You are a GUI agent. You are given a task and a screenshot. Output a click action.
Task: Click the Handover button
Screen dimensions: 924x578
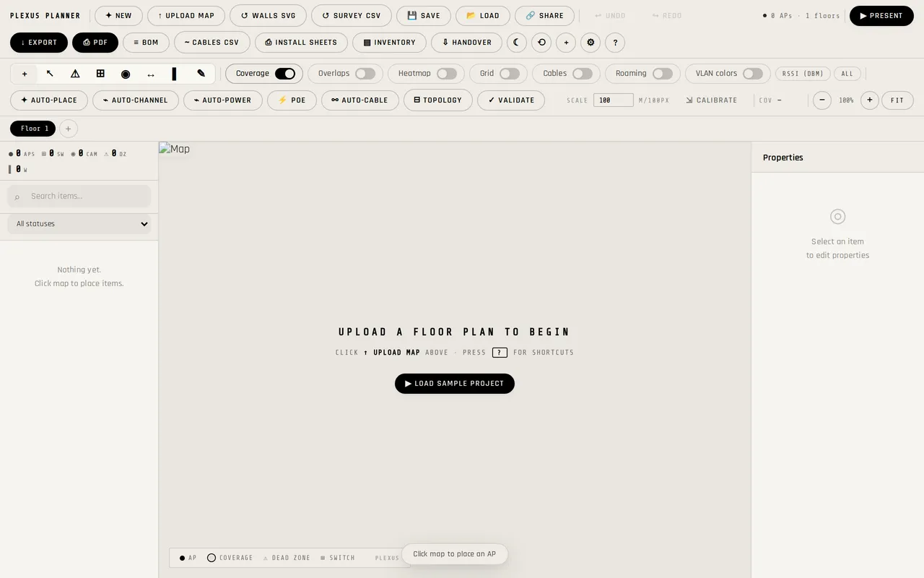[466, 43]
